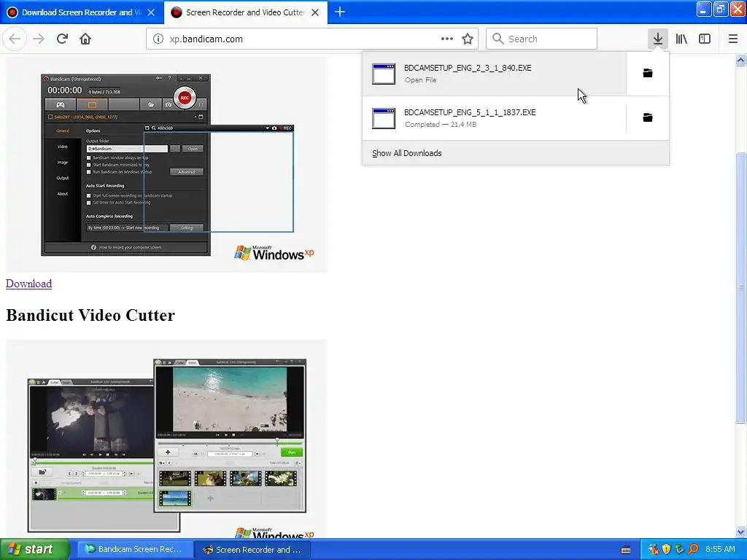Click the Bandicut Video Cutter heading
Screen dimensions: 747x560
(x=90, y=315)
